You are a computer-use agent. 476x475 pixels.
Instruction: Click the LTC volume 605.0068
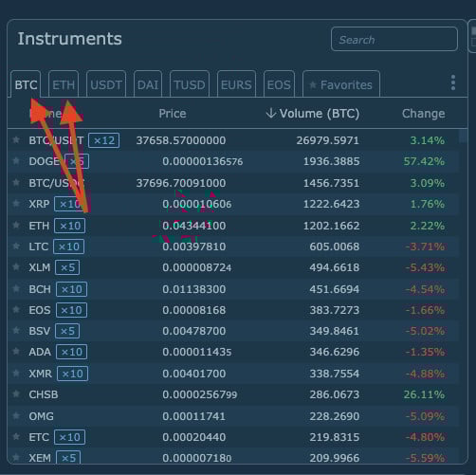[335, 247]
